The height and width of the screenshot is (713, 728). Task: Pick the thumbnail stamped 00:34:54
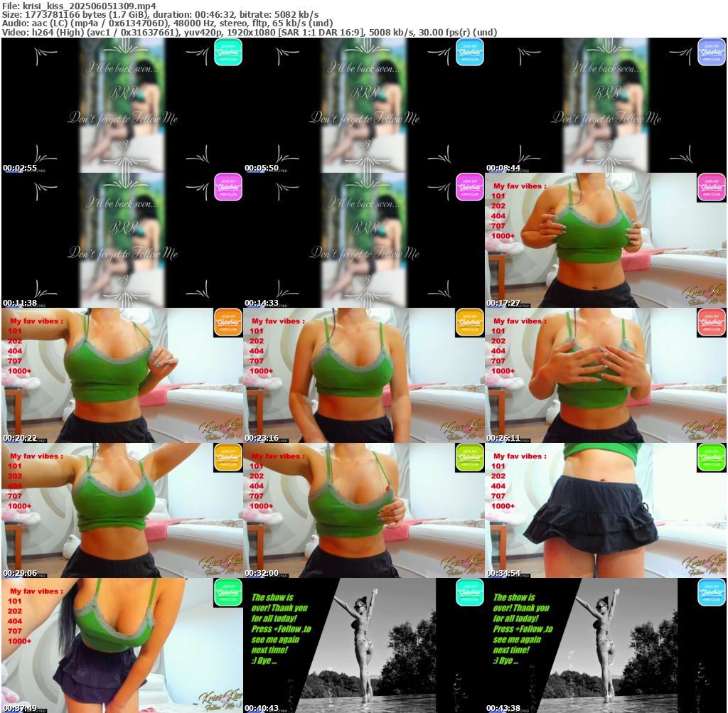point(606,510)
